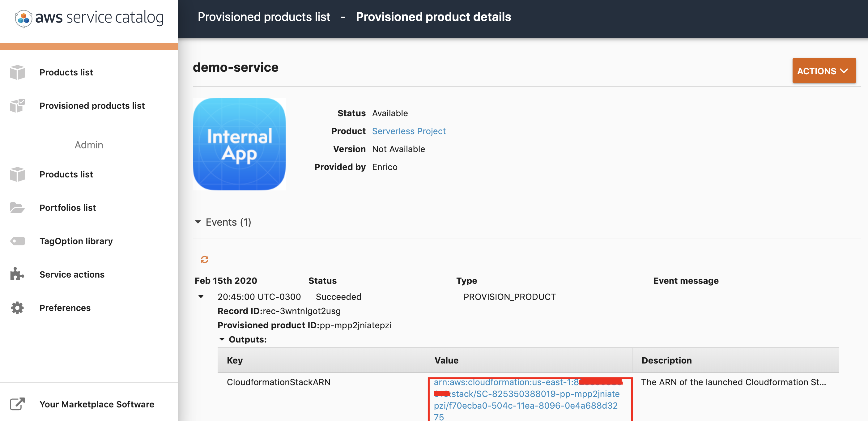Click the Portfolios list folder icon

[17, 208]
